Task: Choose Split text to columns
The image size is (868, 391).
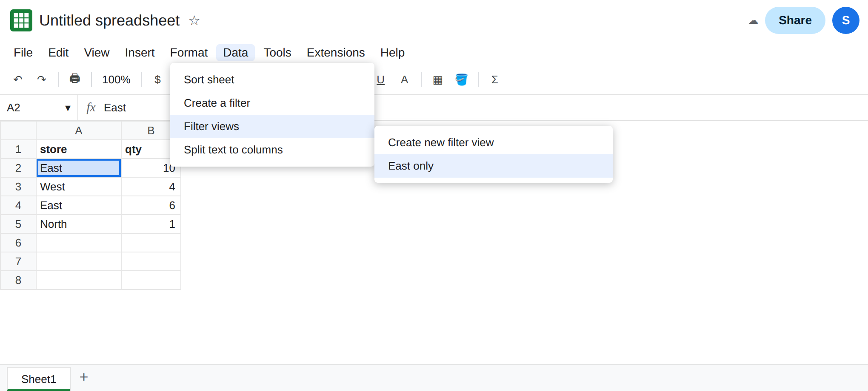Action: (x=272, y=150)
